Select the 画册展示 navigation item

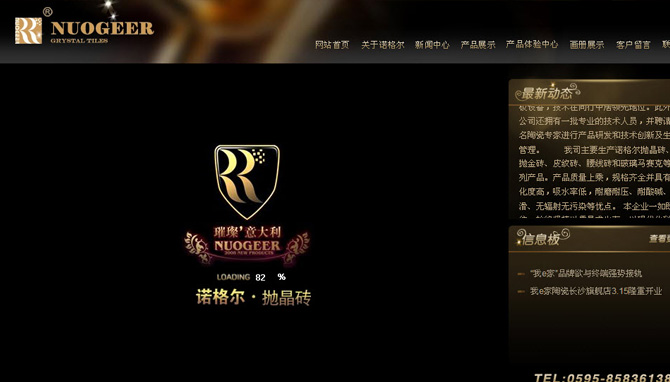click(587, 45)
